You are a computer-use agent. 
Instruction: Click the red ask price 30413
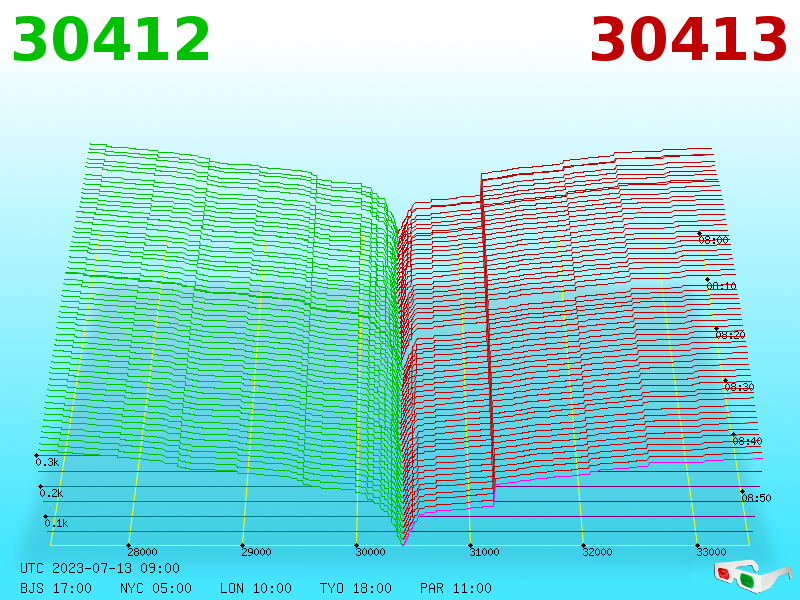(x=688, y=40)
